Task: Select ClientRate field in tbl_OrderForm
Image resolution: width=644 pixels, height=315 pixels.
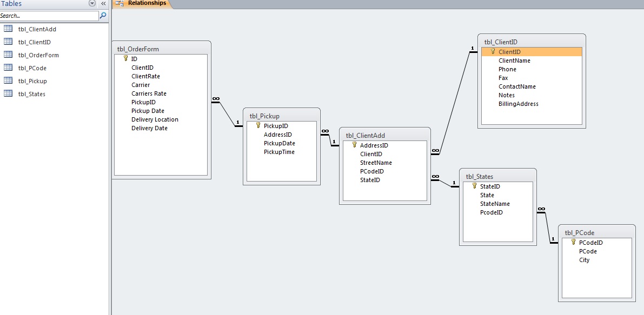Action: 161,76
